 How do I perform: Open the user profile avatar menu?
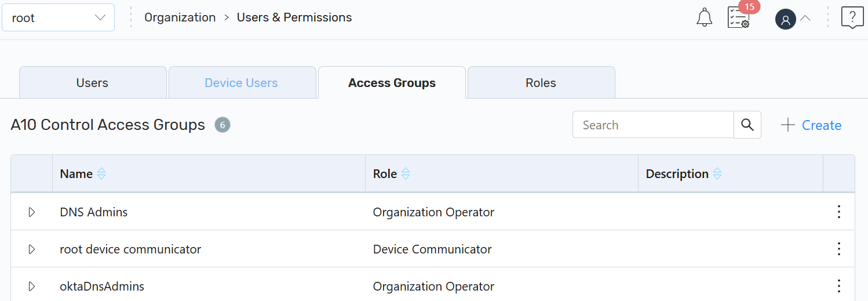pos(785,19)
